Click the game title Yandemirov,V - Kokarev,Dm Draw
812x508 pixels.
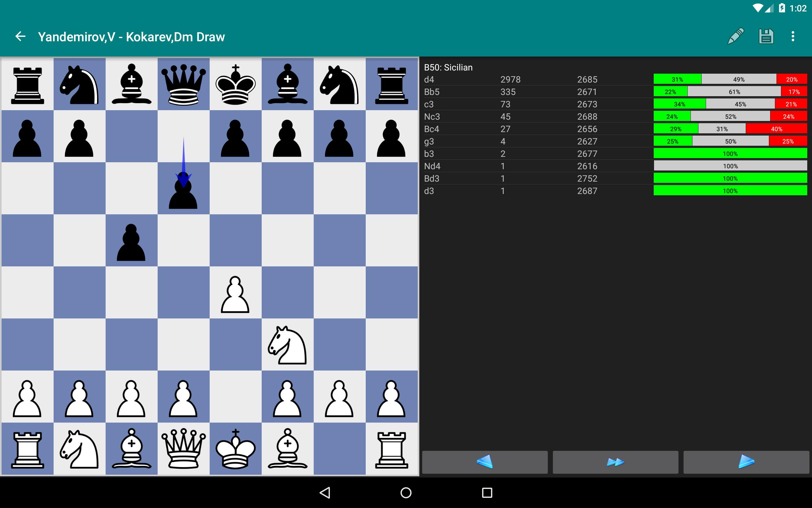click(x=131, y=37)
